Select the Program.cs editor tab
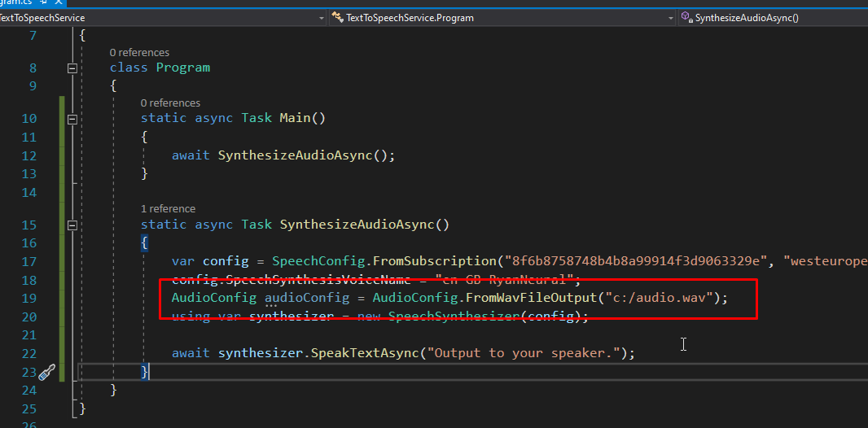Screen dimensions: 868x428 [15, 3]
